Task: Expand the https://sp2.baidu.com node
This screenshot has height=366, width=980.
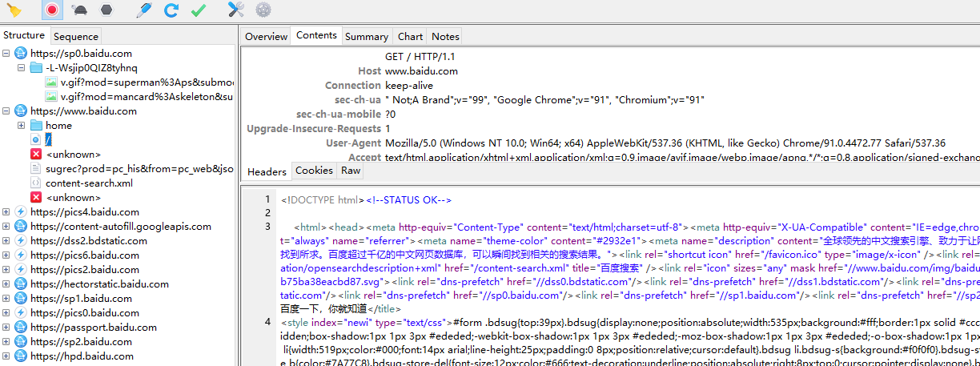Action: point(6,342)
